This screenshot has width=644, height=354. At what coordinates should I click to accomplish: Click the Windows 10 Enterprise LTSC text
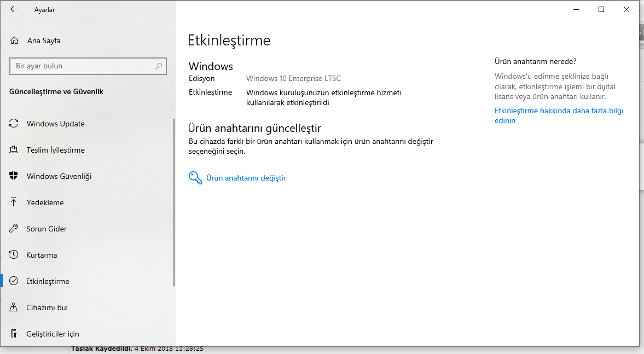293,78
